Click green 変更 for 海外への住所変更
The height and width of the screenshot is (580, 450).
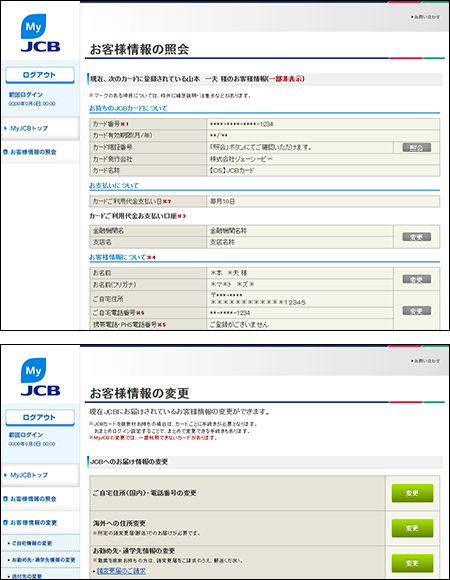point(412,528)
